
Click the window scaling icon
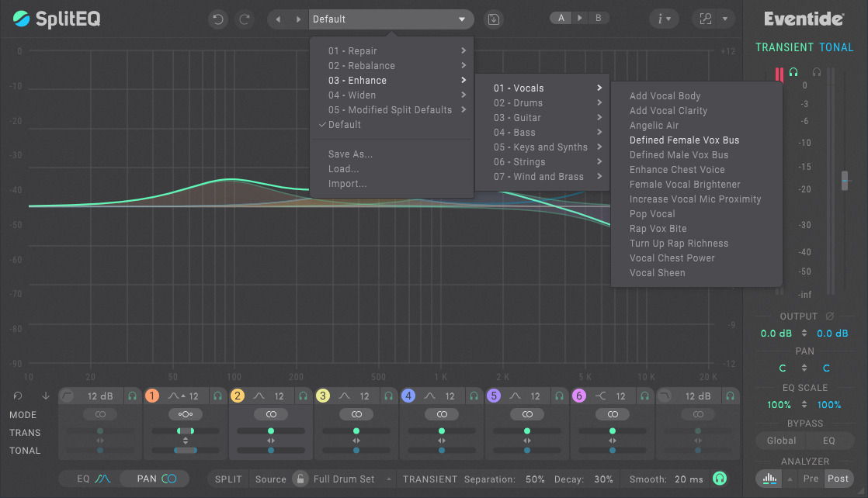(x=705, y=19)
